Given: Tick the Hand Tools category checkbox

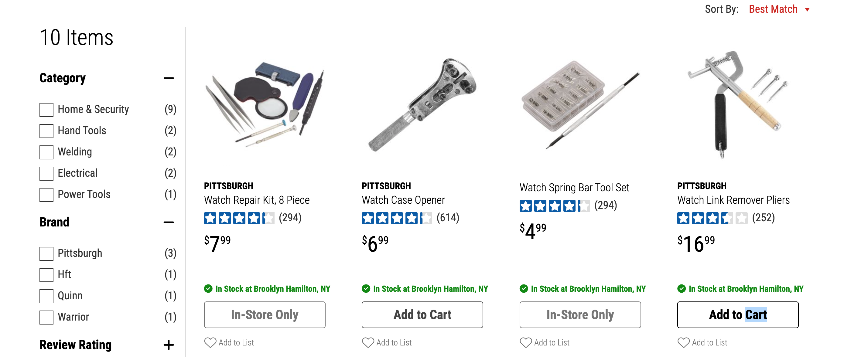Looking at the screenshot, I should (46, 131).
